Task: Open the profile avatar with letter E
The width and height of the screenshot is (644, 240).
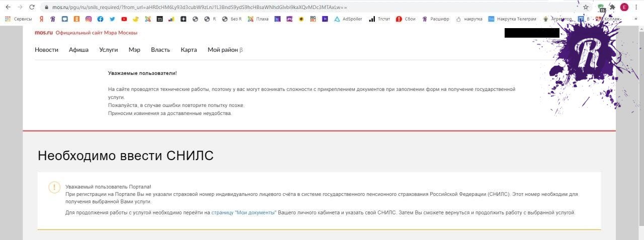Action: point(624,7)
